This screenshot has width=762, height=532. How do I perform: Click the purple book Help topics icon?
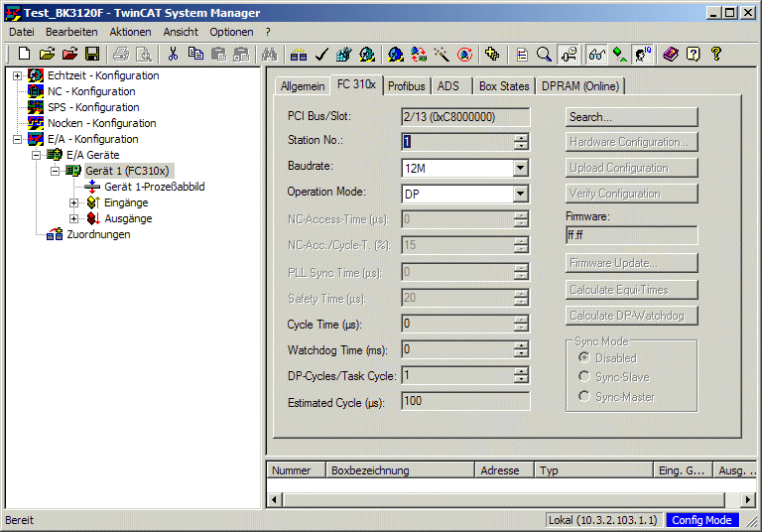click(x=671, y=54)
